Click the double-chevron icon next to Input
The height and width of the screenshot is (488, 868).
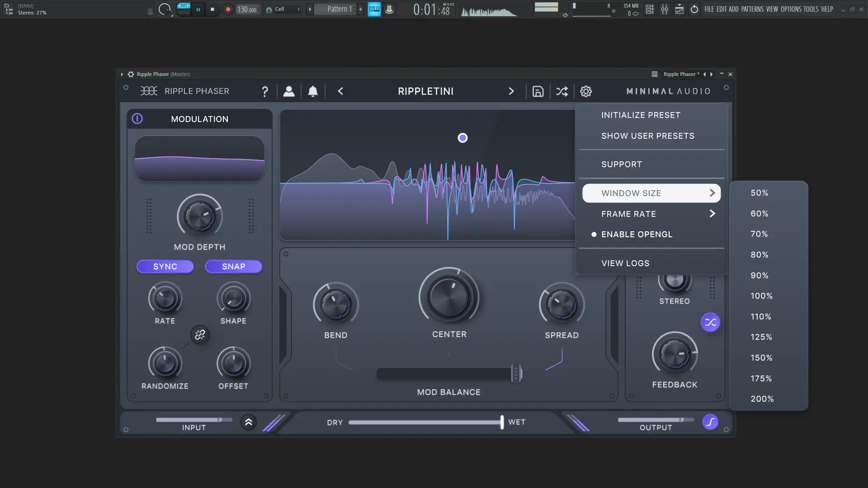249,422
